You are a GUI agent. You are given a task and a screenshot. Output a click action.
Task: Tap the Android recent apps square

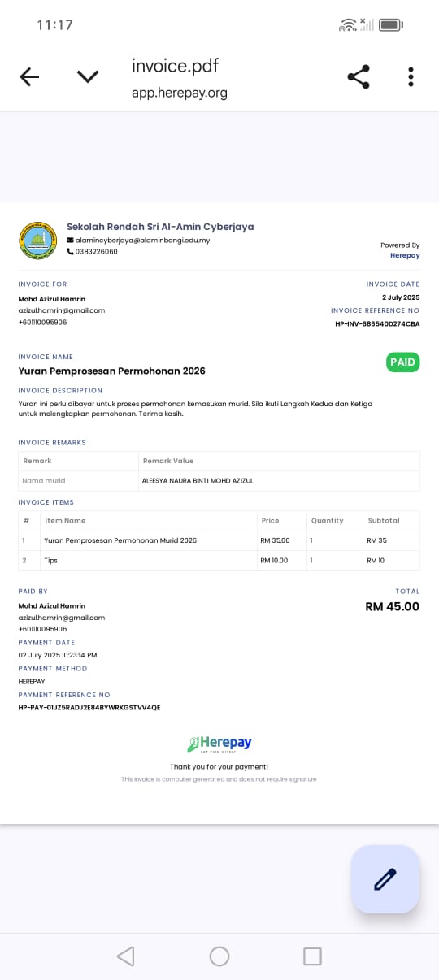(x=313, y=956)
